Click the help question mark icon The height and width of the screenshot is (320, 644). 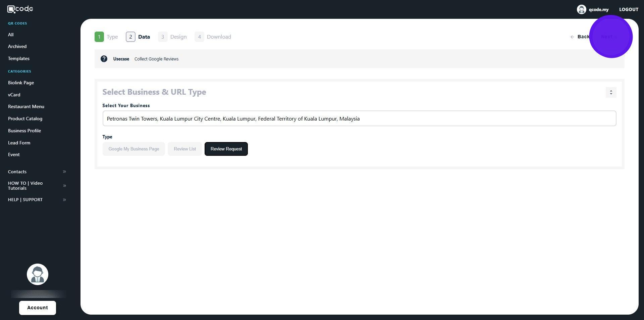104,59
